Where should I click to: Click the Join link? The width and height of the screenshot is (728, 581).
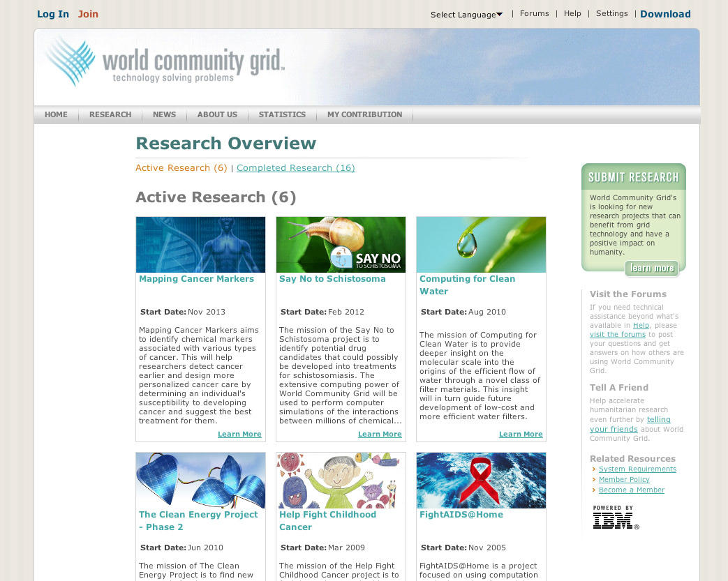click(88, 14)
